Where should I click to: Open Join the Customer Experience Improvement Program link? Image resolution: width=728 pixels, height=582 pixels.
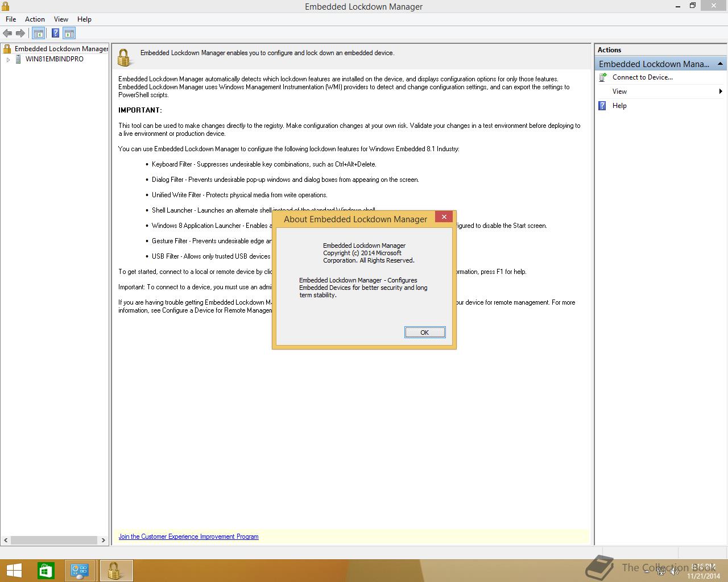pos(188,537)
